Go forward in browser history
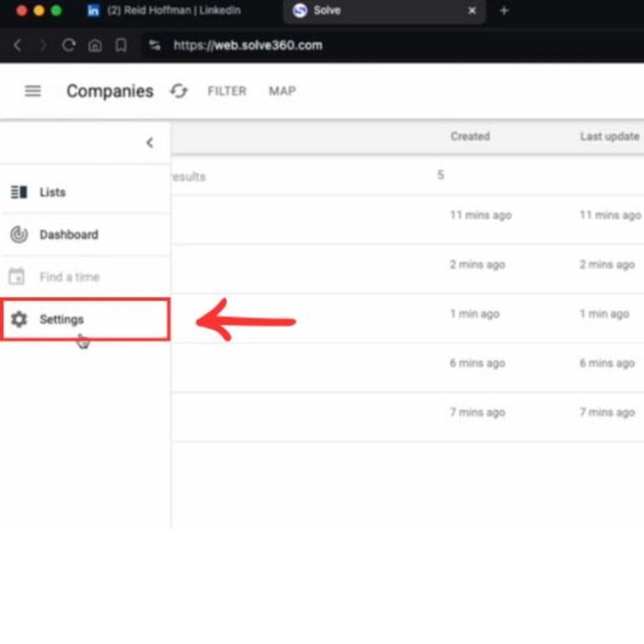The image size is (644, 644). click(42, 45)
